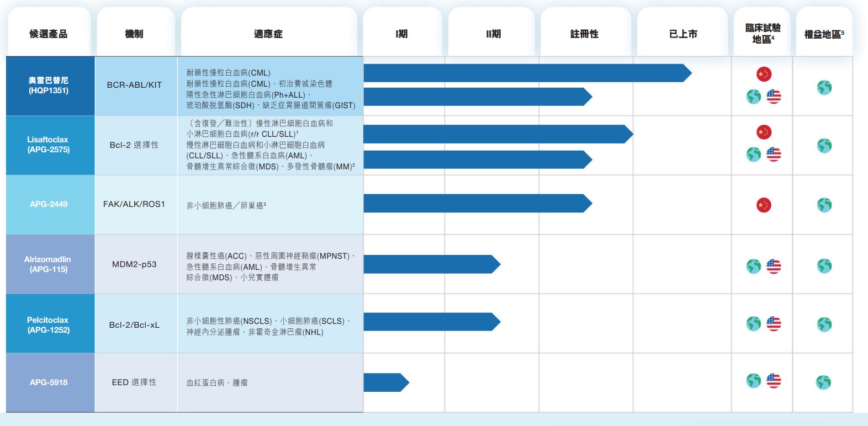Click 腺樣囊性癌(ACC) indication line
868x426 pixels.
click(x=271, y=256)
